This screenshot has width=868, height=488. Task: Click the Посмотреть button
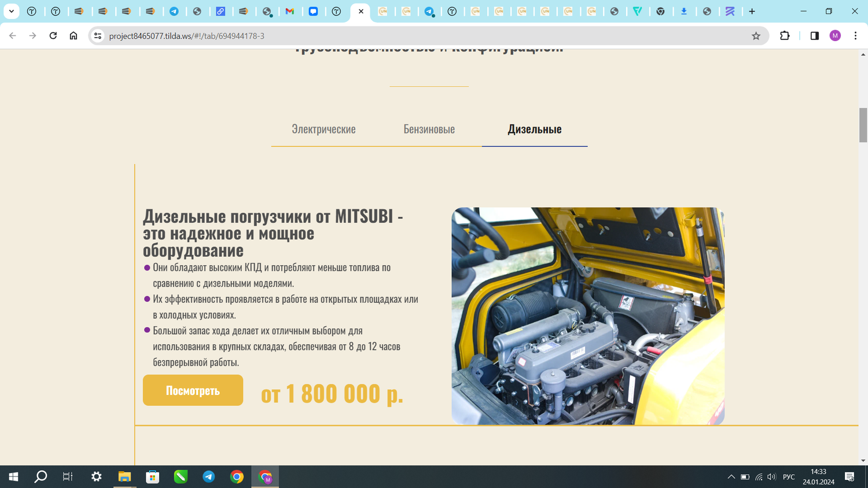[x=193, y=390]
